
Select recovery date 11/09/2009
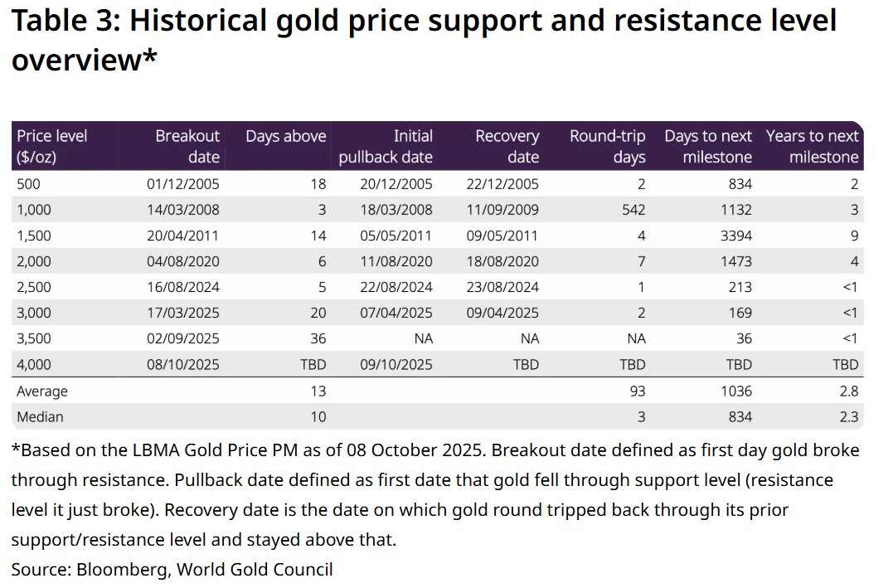(x=502, y=210)
